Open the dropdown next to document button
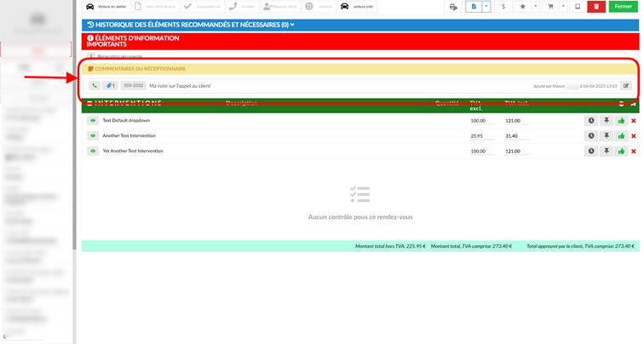 pyautogui.click(x=486, y=7)
